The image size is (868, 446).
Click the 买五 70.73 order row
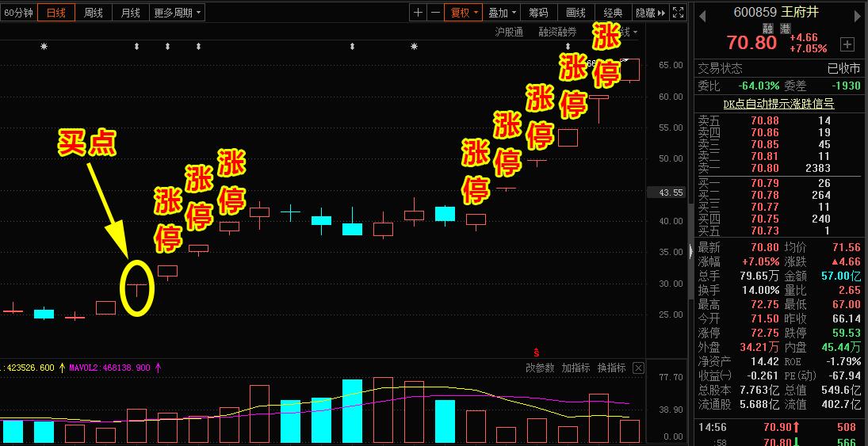coord(778,231)
